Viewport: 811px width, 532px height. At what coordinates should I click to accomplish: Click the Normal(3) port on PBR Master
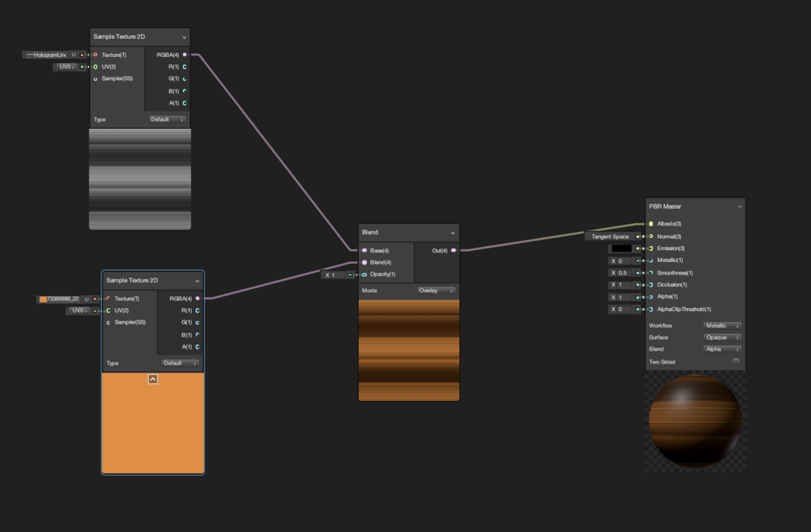pos(651,236)
